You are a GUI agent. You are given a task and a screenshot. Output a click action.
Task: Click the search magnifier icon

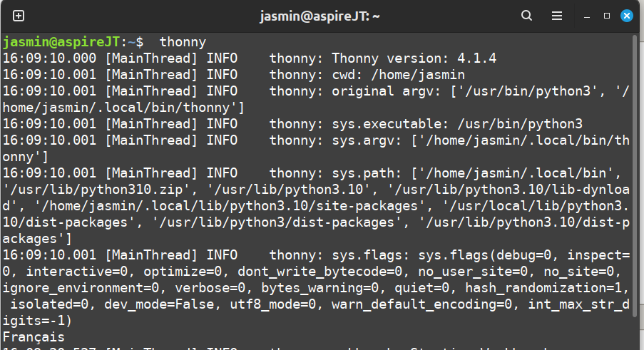pos(526,16)
